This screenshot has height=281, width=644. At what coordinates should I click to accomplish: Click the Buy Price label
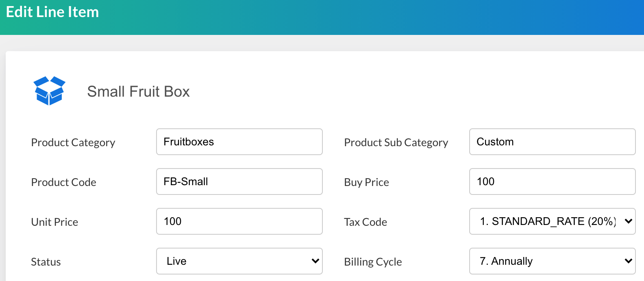point(366,182)
